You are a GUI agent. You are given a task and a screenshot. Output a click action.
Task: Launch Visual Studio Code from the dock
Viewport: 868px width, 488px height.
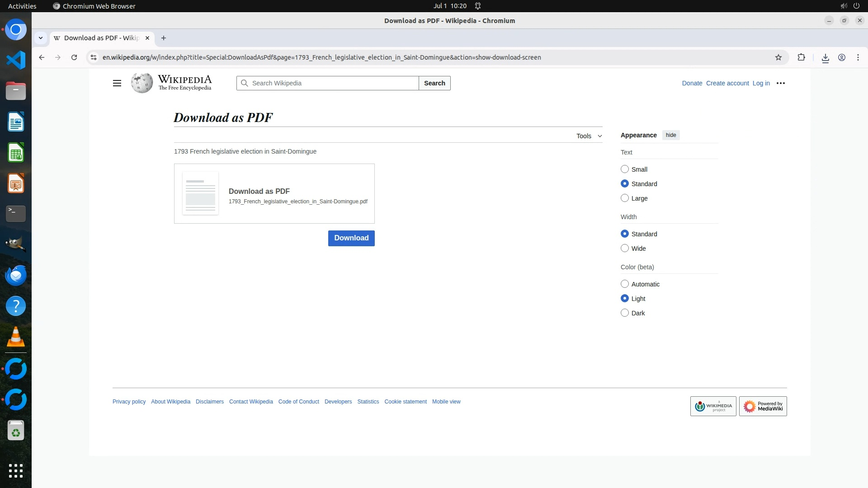(x=16, y=60)
